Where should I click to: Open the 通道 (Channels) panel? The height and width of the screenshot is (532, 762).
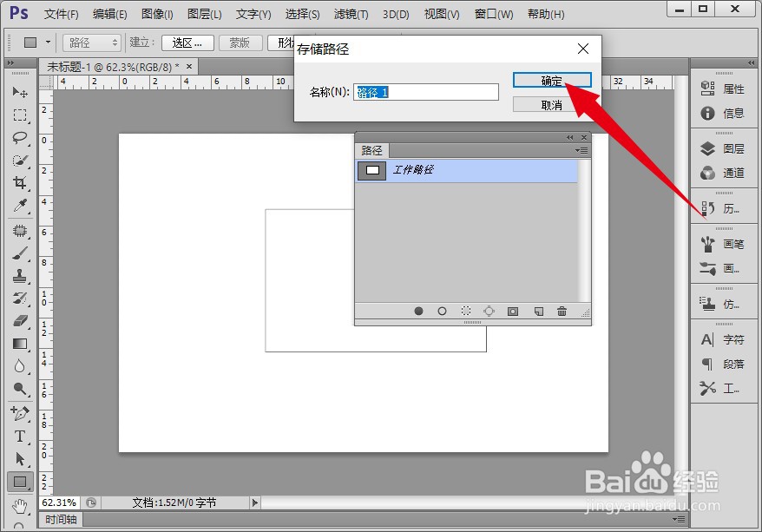coord(723,173)
